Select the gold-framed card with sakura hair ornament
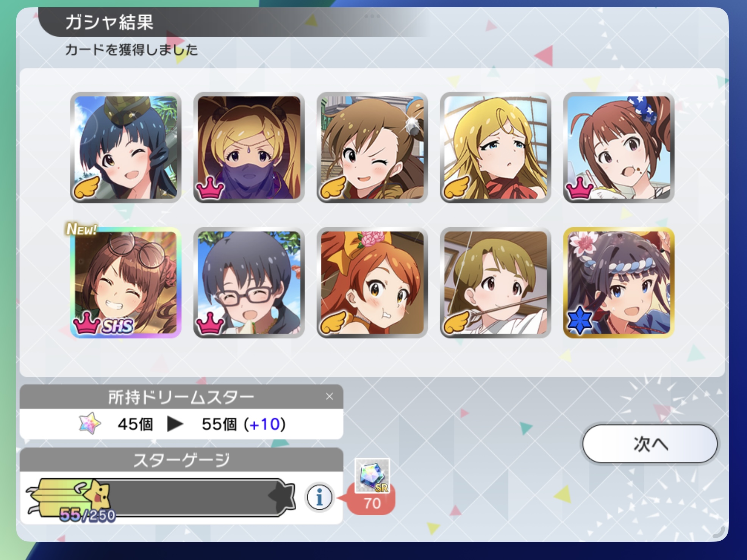 (619, 282)
